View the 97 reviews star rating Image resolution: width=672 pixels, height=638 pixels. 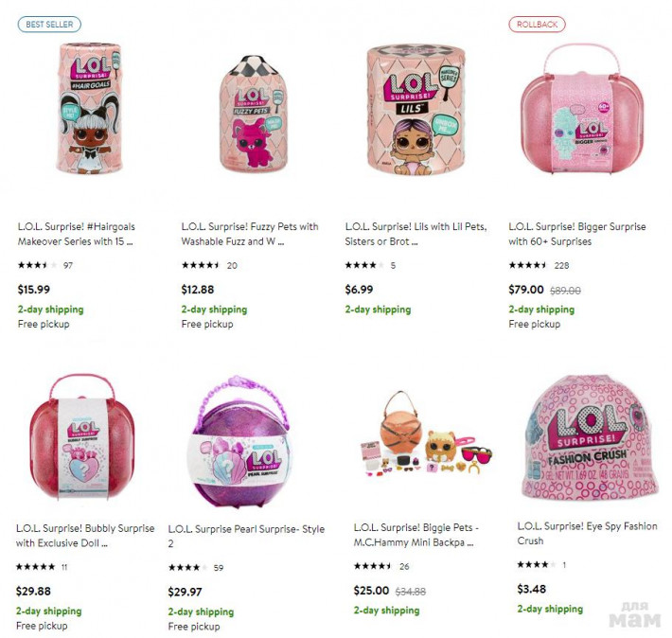(45, 265)
